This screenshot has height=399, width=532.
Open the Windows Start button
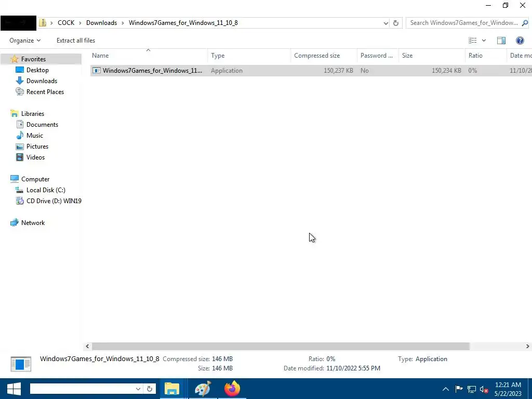14,389
